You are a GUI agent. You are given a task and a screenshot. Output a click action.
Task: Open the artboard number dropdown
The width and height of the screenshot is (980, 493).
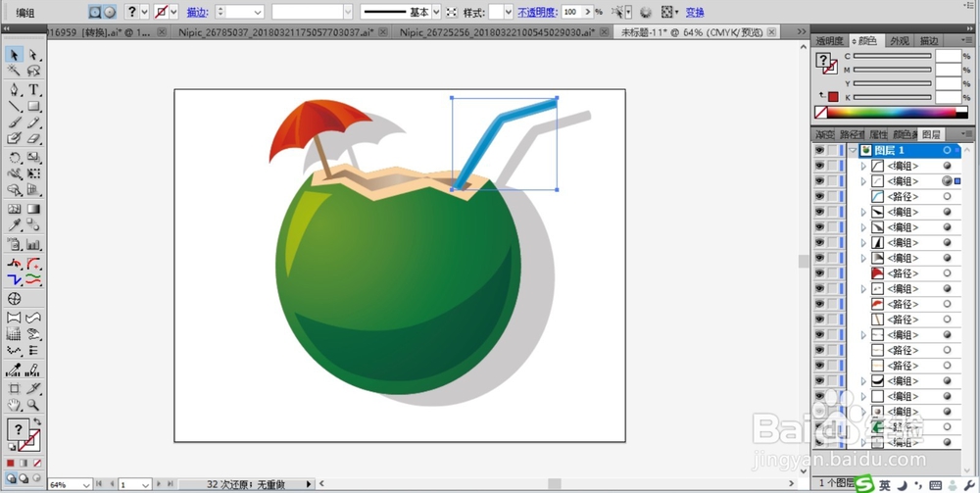point(146,484)
